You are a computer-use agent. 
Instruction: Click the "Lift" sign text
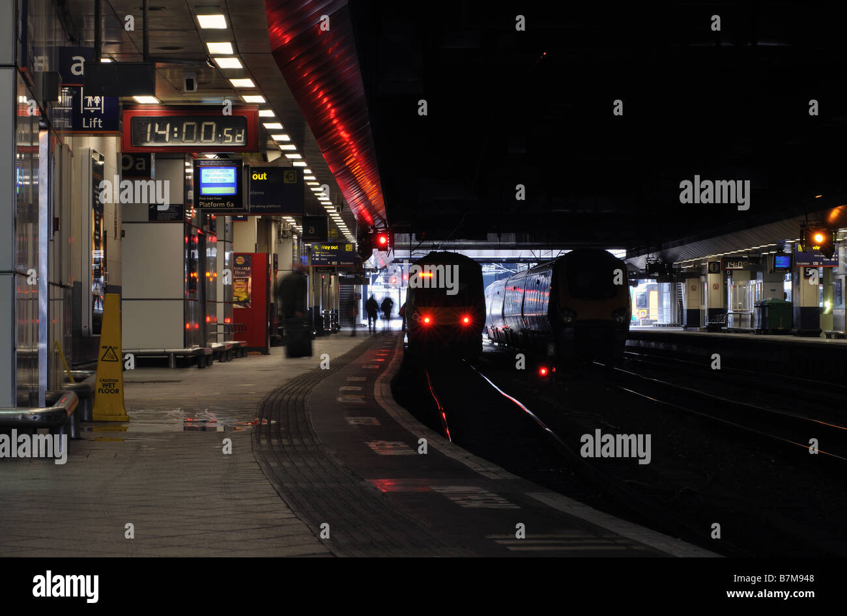pyautogui.click(x=93, y=122)
